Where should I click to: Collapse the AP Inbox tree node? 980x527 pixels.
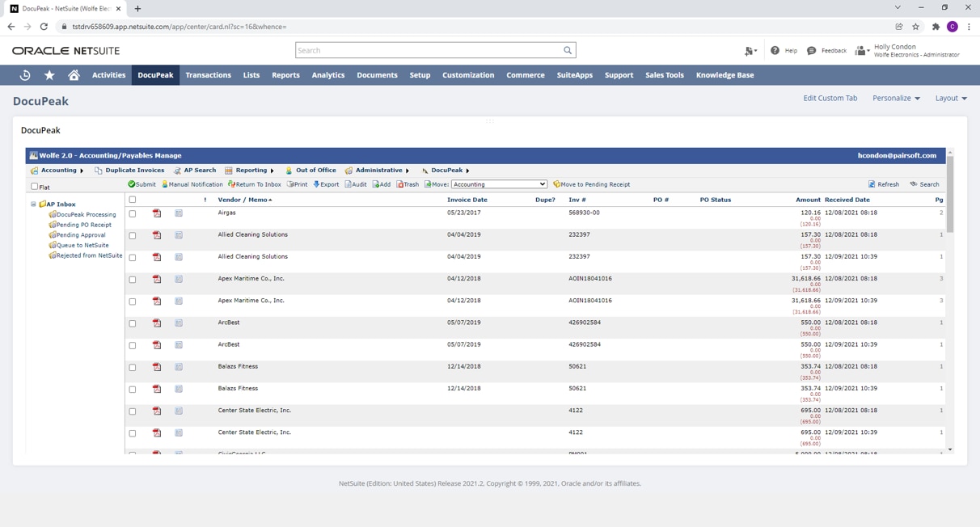pos(33,204)
